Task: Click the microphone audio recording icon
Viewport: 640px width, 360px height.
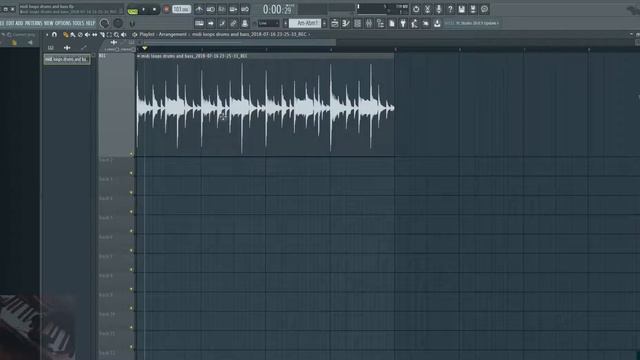Action: click(x=439, y=9)
